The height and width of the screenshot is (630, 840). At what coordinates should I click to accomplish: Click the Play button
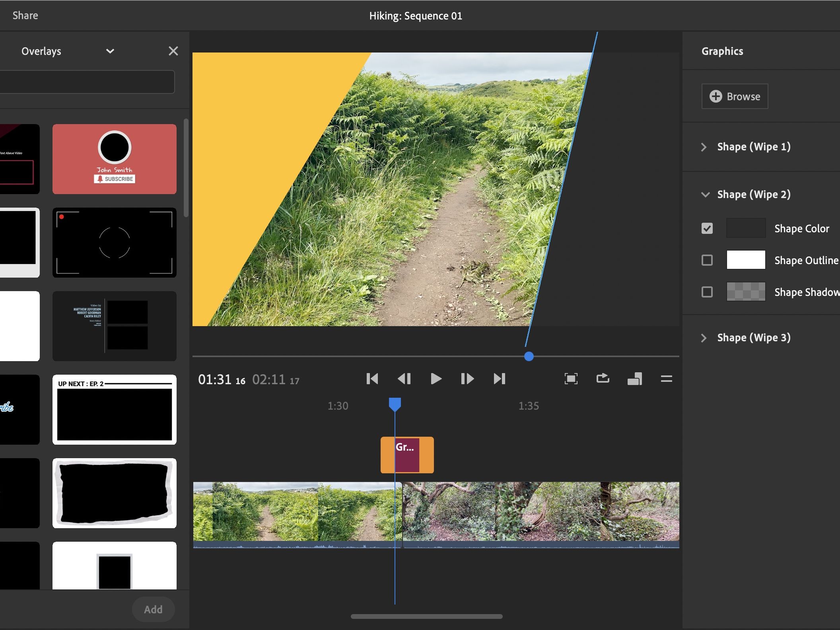point(436,379)
